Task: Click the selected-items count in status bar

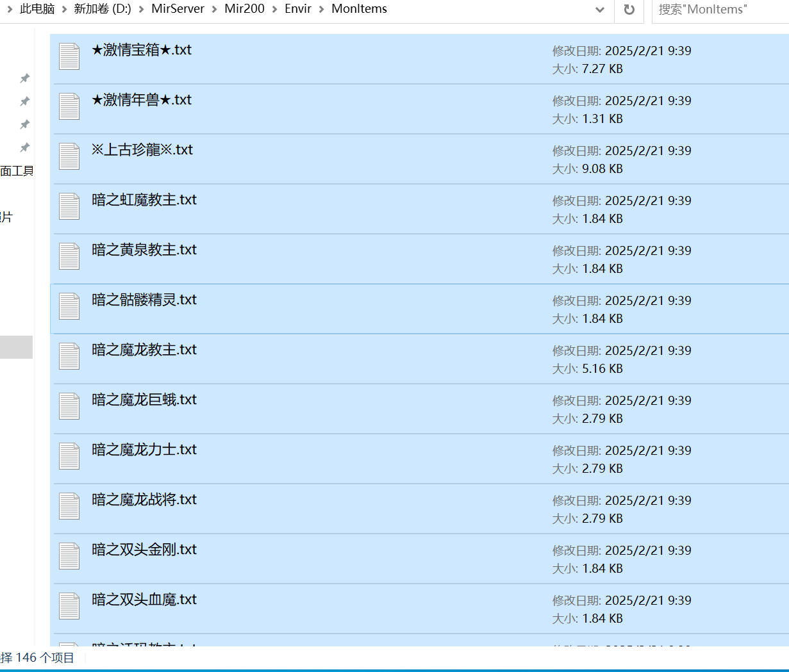Action: coord(37,658)
